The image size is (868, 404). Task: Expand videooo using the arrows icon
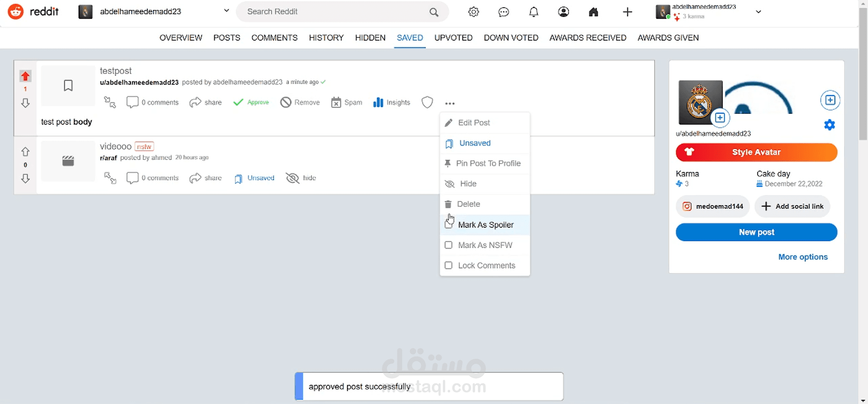(110, 178)
